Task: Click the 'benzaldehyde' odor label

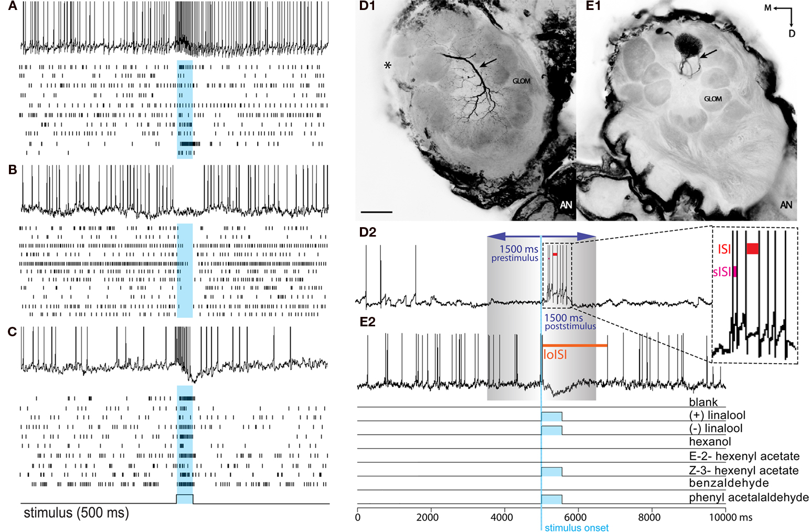Action: coord(729,483)
